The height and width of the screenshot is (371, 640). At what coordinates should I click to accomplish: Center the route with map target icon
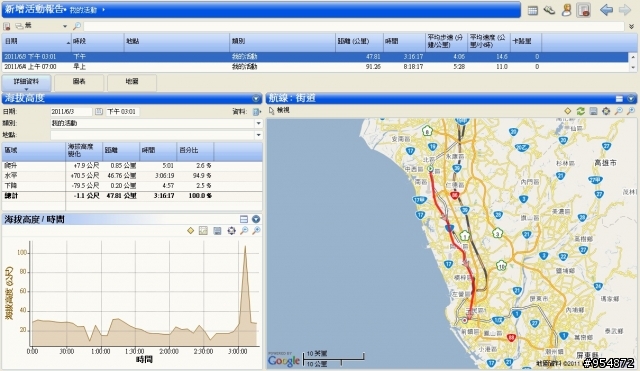click(x=606, y=111)
